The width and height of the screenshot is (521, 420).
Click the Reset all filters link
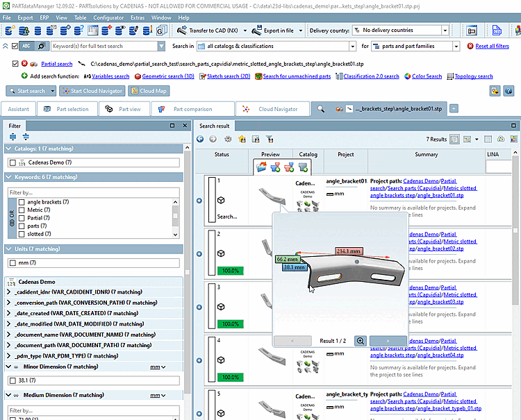coord(492,47)
